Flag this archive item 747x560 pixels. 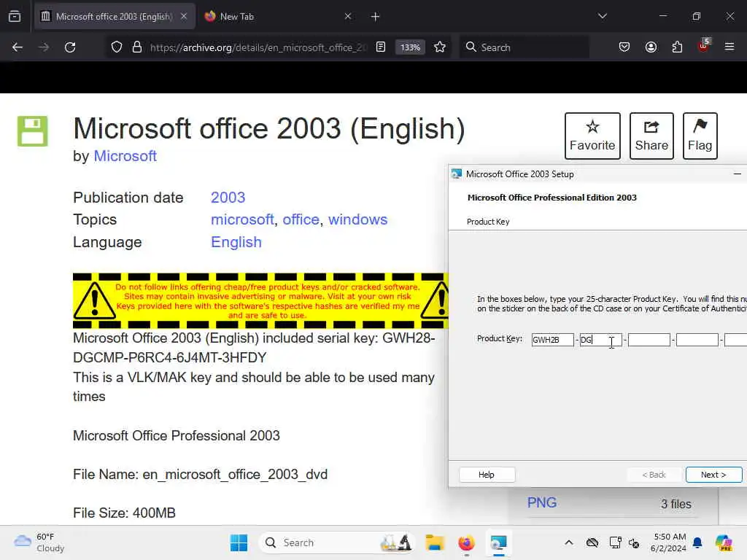pos(700,136)
